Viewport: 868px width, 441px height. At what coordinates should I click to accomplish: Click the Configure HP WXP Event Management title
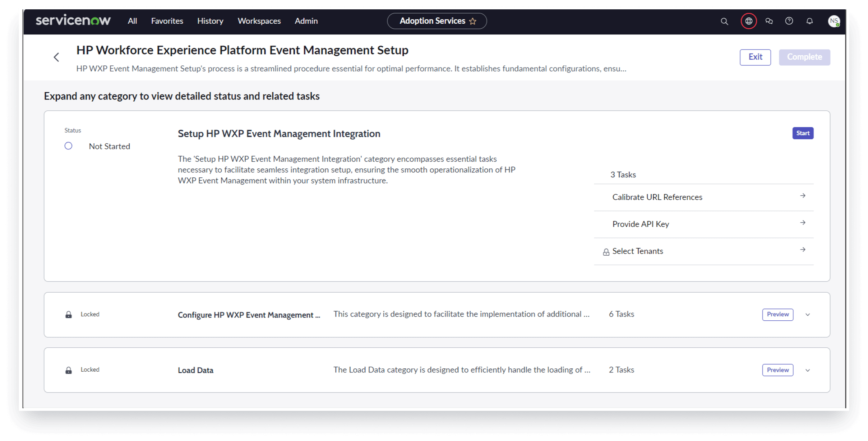click(x=249, y=315)
